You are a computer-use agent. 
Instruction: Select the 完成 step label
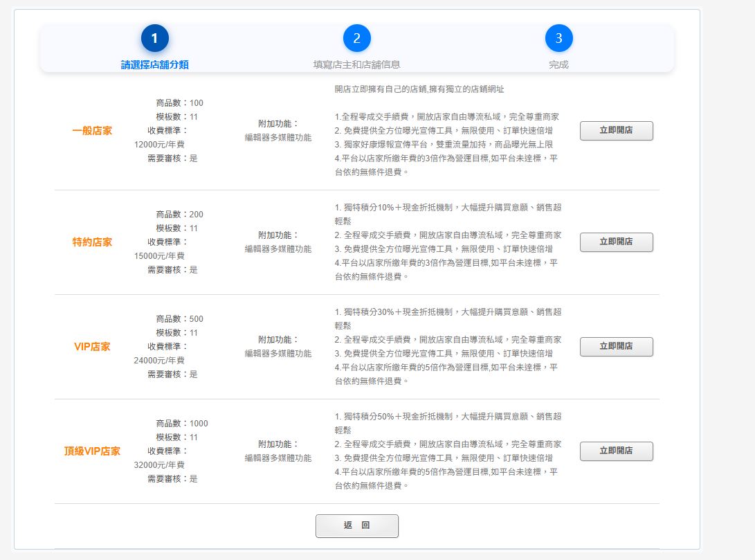coord(559,64)
